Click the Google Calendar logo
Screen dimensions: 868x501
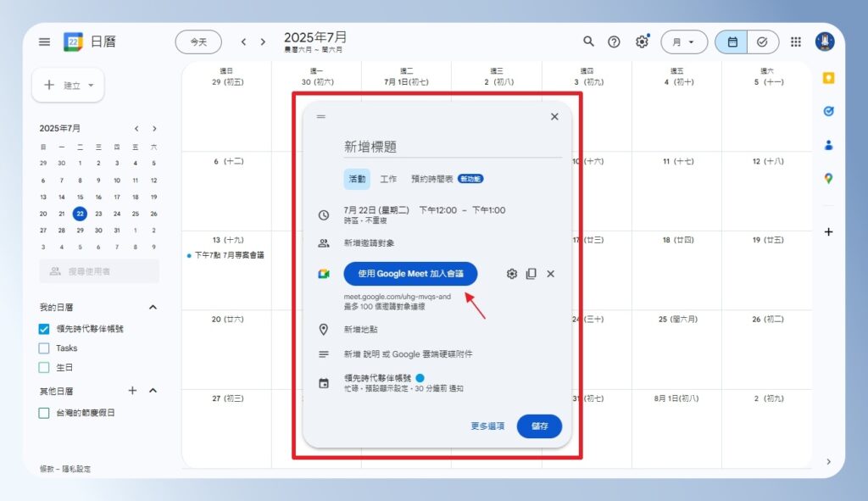73,42
